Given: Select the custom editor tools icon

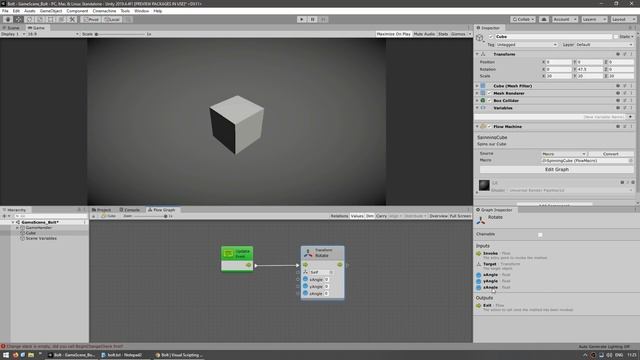Looking at the screenshot, I should [x=72, y=19].
